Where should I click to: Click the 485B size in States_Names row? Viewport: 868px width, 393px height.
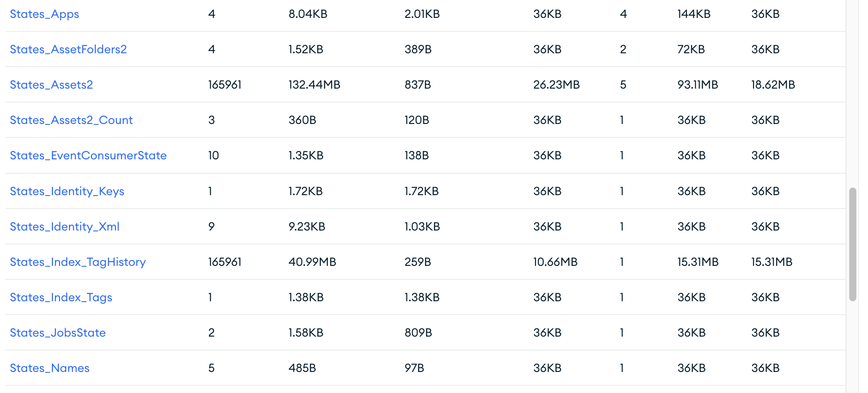pos(302,368)
